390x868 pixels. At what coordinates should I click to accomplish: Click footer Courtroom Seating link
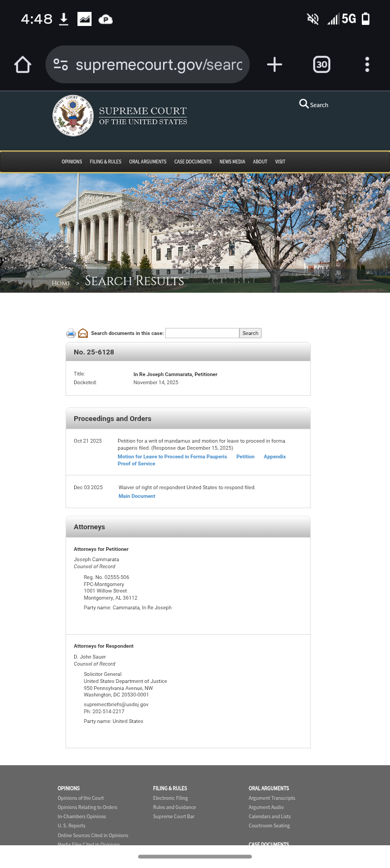click(x=269, y=826)
